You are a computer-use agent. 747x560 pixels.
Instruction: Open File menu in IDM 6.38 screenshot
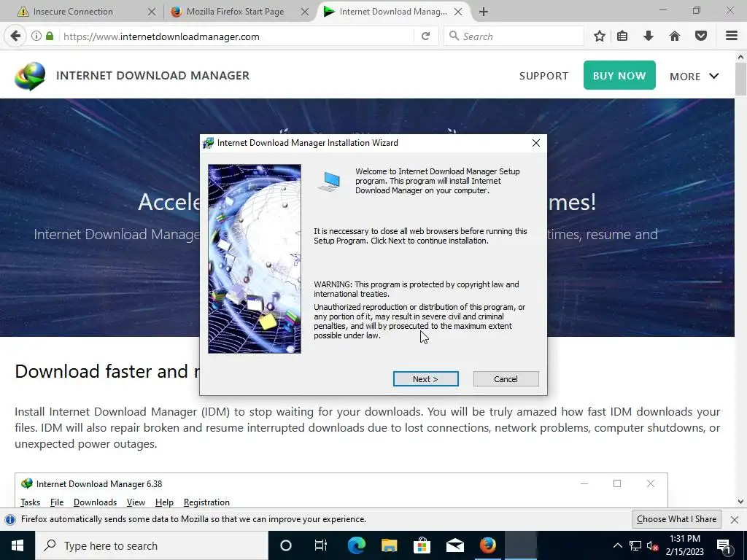click(x=57, y=502)
